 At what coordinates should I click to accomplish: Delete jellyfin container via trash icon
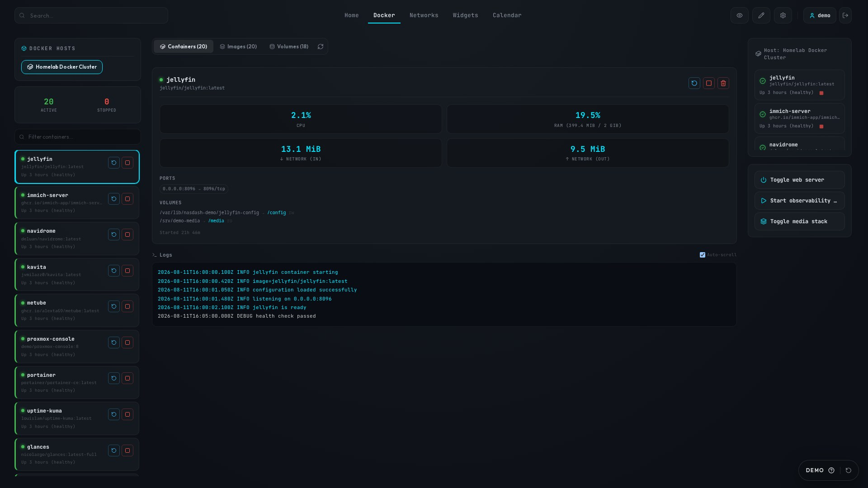pyautogui.click(x=723, y=83)
